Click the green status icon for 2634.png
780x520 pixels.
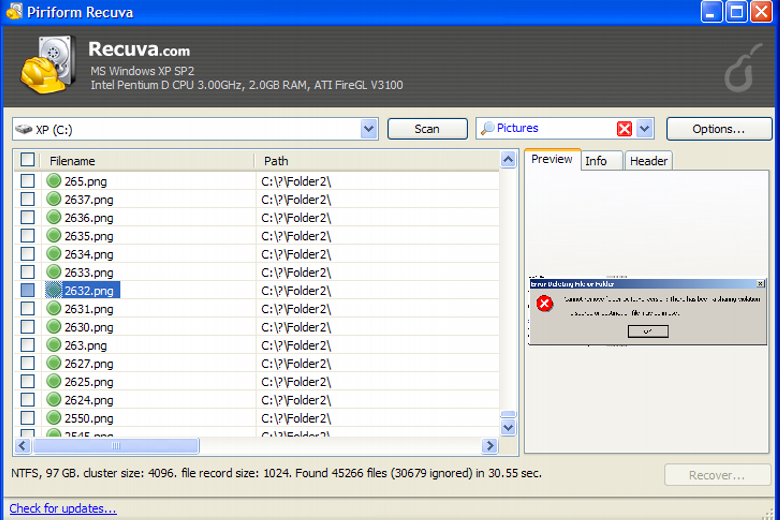[53, 254]
